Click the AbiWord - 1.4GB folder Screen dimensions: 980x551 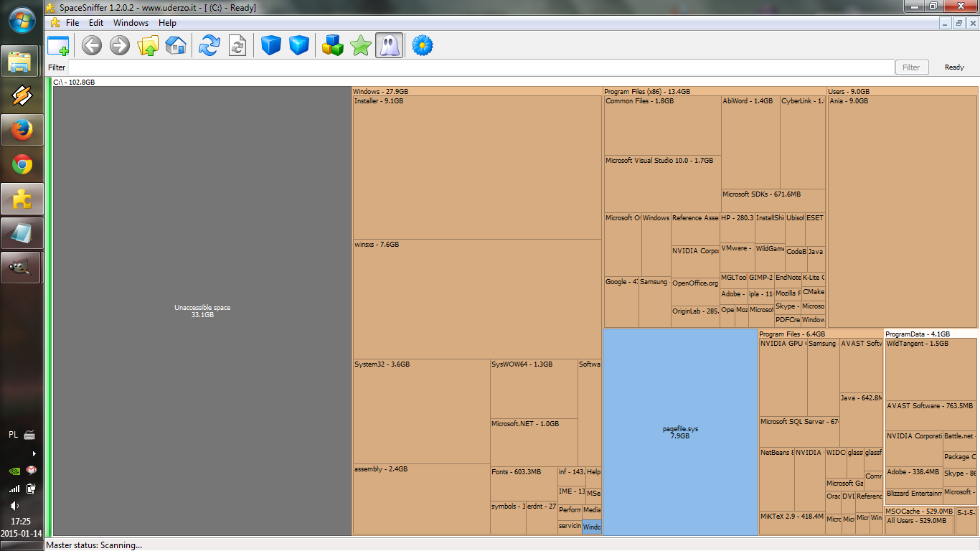[750, 142]
